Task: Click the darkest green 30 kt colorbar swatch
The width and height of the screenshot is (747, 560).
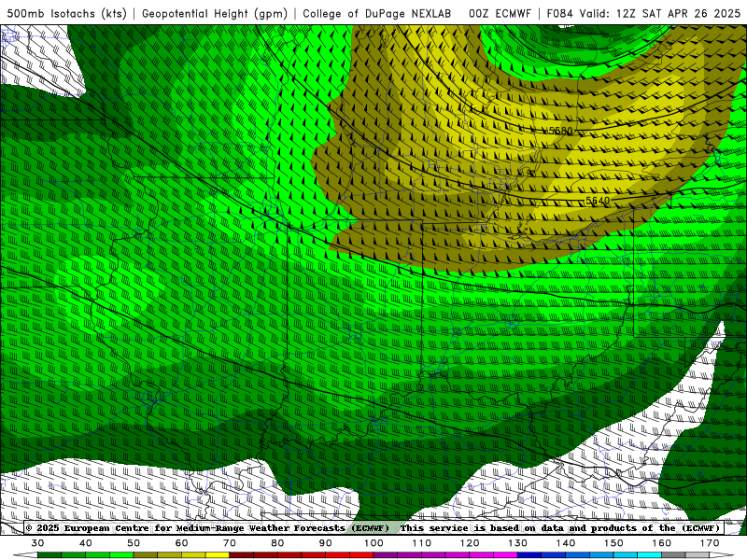Action: 49,555
